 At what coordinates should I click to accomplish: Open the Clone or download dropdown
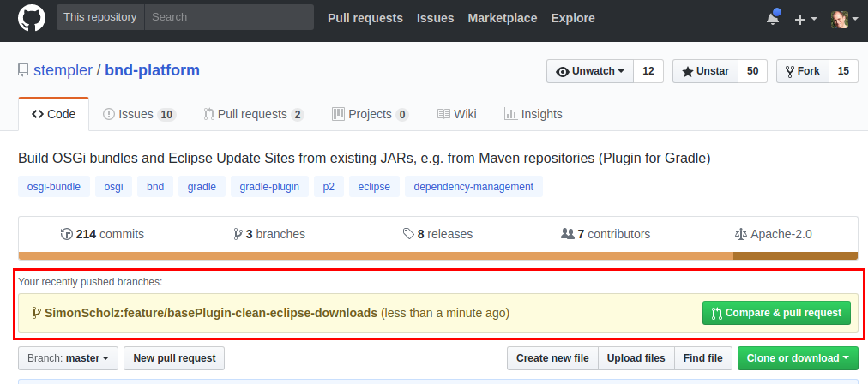click(x=798, y=358)
